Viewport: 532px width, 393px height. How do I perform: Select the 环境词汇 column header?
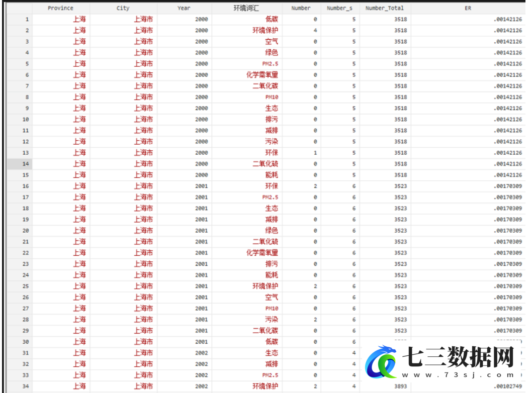tap(246, 8)
